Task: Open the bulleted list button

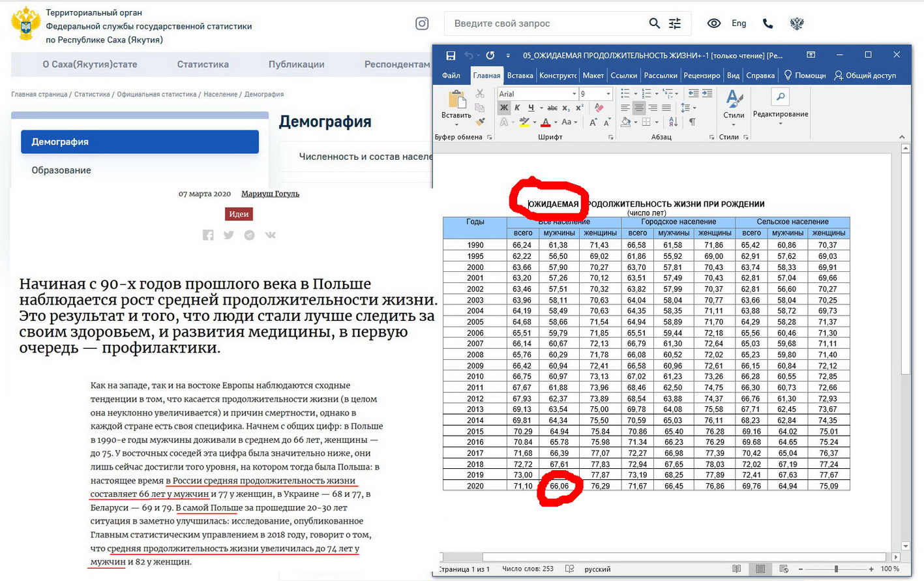Action: click(625, 94)
